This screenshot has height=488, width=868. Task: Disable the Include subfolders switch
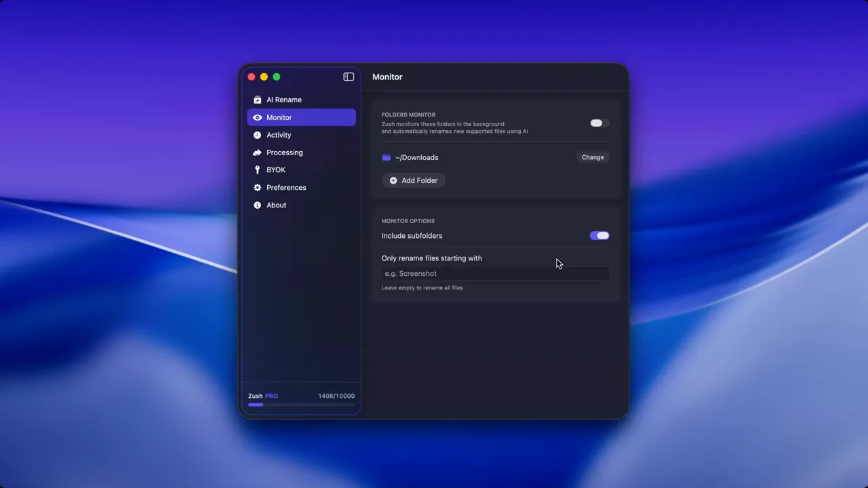599,235
